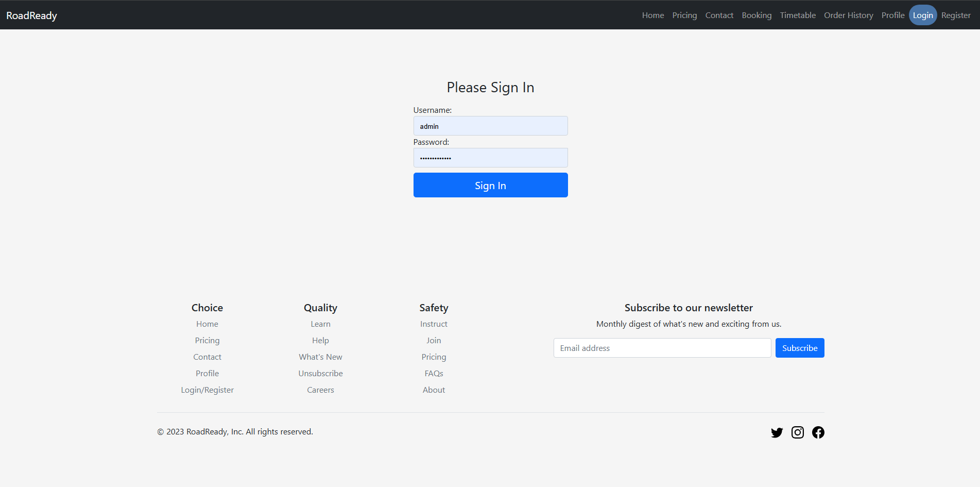Screen dimensions: 980x487
Task: Click the highlighted Login nav item
Action: point(923,15)
